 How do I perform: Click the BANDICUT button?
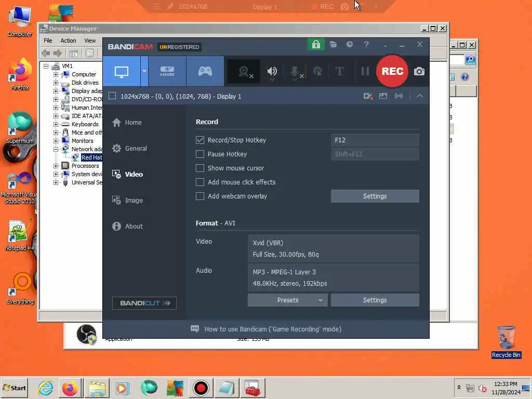pos(144,303)
